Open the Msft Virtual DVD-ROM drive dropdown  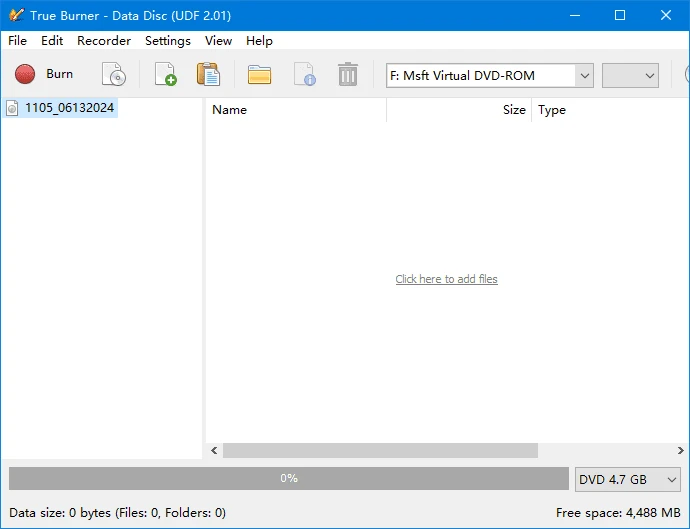(x=584, y=75)
